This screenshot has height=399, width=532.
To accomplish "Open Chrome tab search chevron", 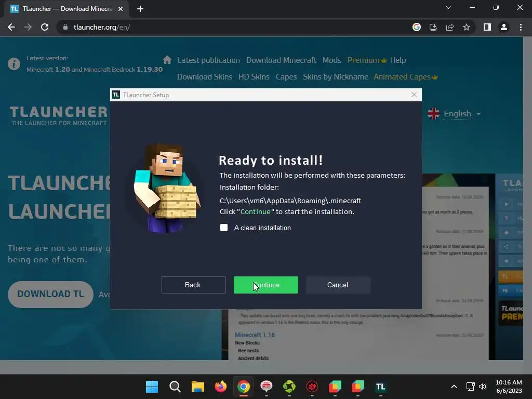I will [x=448, y=7].
